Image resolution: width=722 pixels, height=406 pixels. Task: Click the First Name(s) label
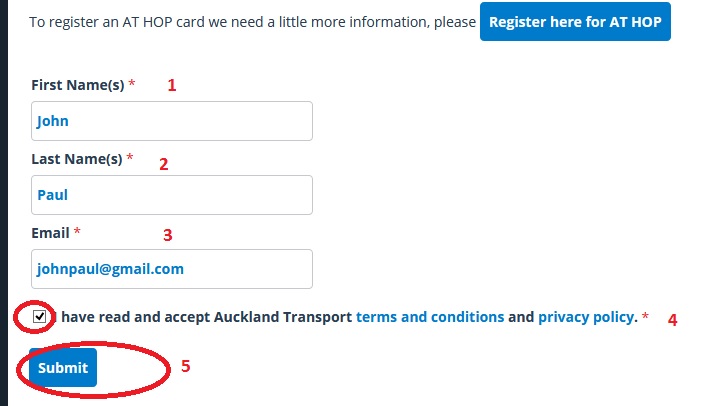click(x=78, y=85)
